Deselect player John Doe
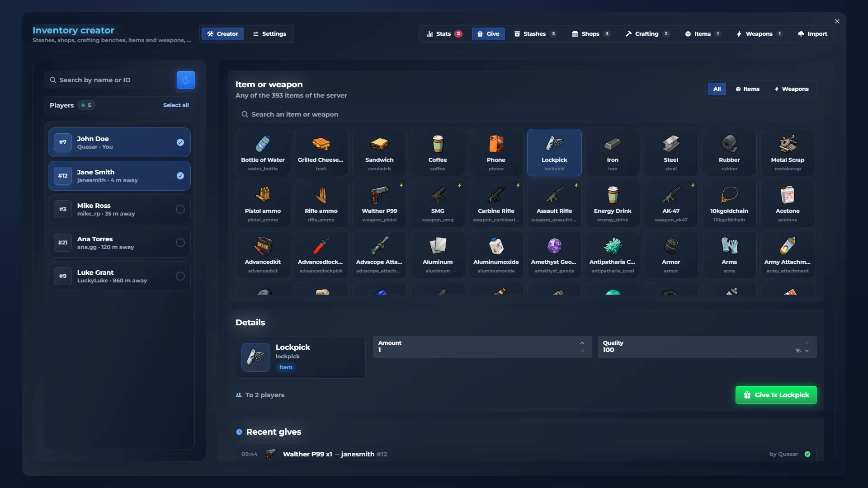Image resolution: width=868 pixels, height=488 pixels. click(119, 142)
